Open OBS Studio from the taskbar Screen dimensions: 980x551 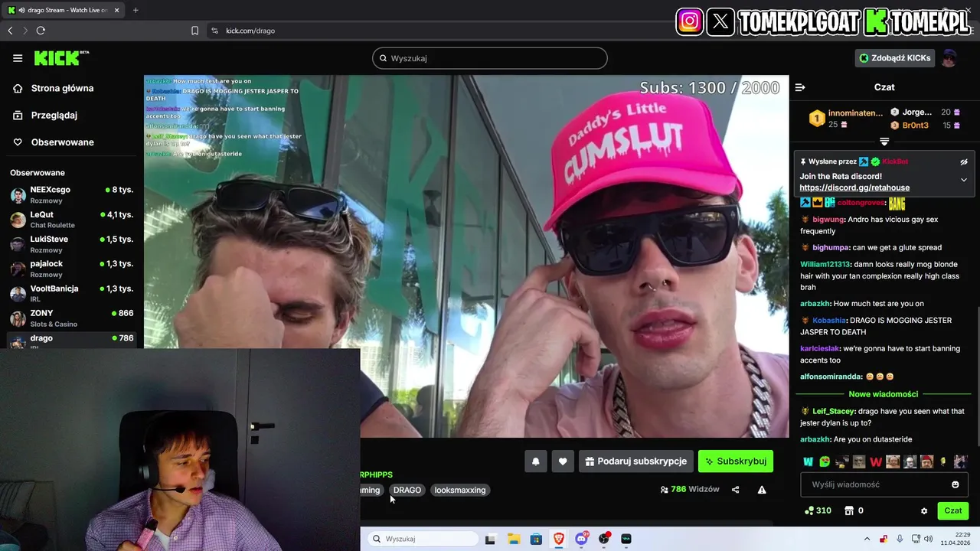click(604, 539)
